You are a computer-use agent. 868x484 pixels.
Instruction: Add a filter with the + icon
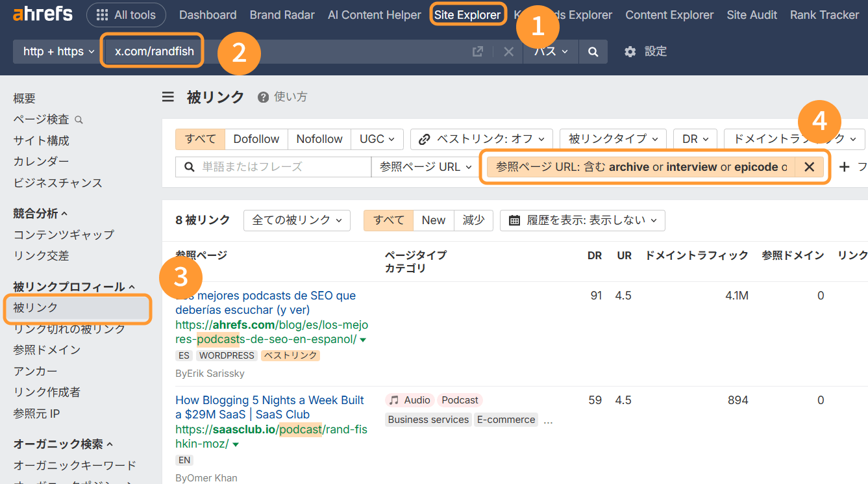coord(843,167)
